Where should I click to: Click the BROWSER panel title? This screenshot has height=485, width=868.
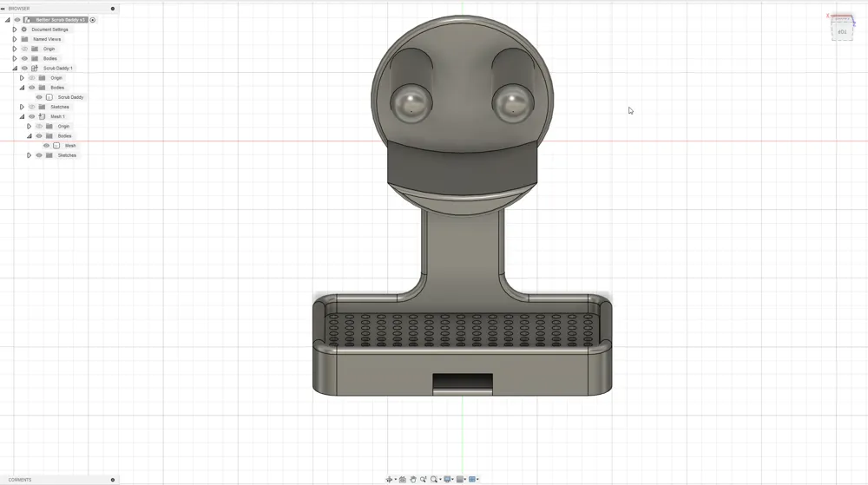click(19, 9)
